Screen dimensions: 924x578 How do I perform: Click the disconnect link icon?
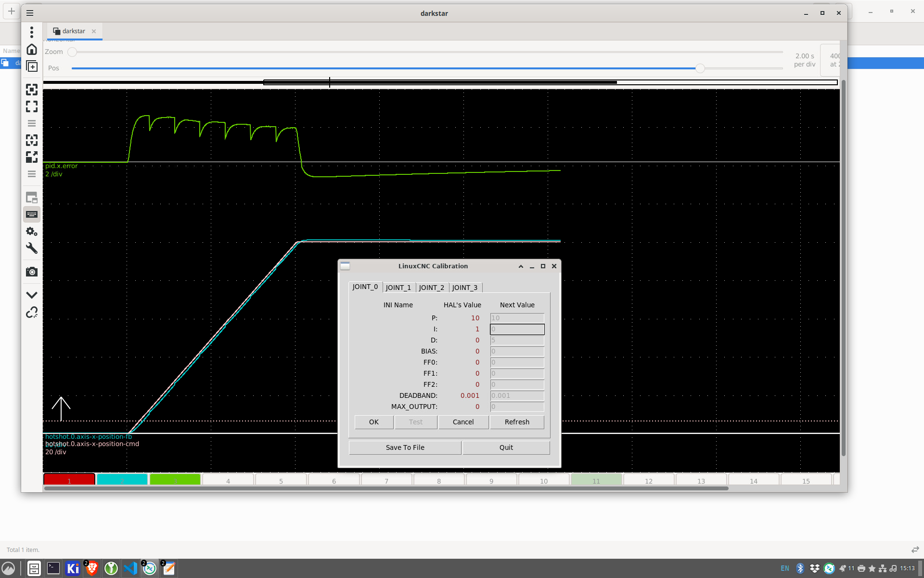click(32, 312)
